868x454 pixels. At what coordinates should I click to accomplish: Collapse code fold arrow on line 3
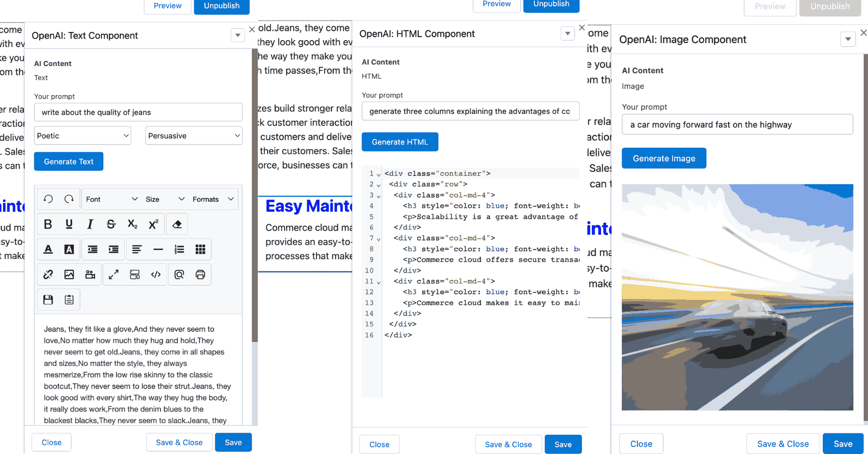tap(378, 196)
